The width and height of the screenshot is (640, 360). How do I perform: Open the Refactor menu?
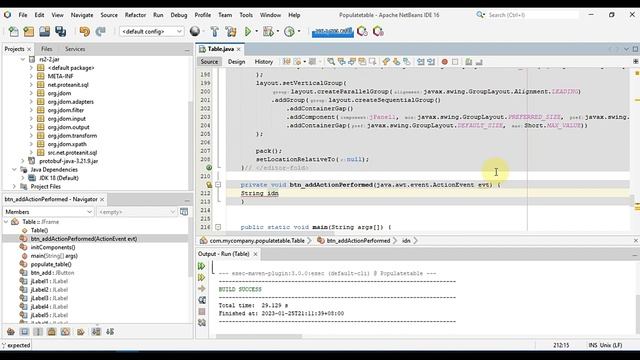135,15
